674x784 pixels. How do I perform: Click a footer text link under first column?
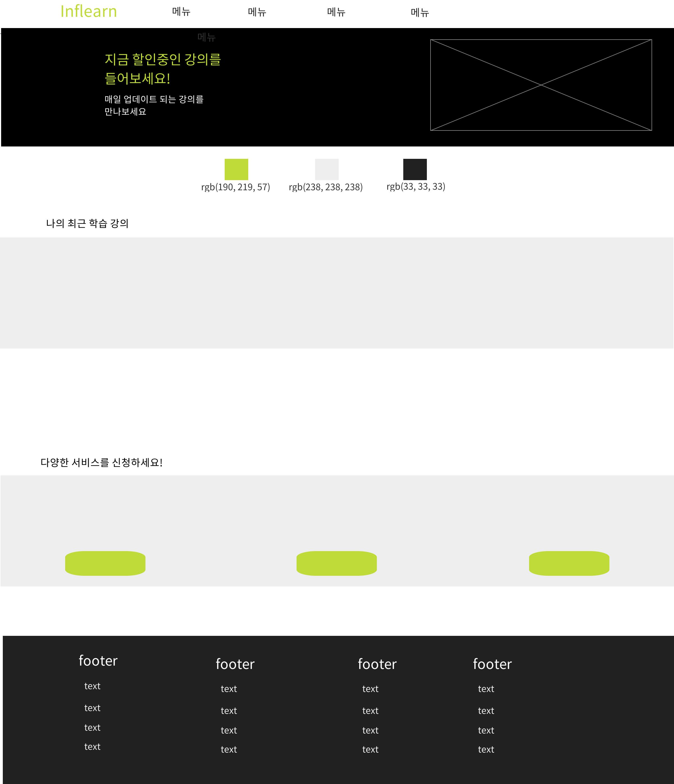click(x=92, y=685)
